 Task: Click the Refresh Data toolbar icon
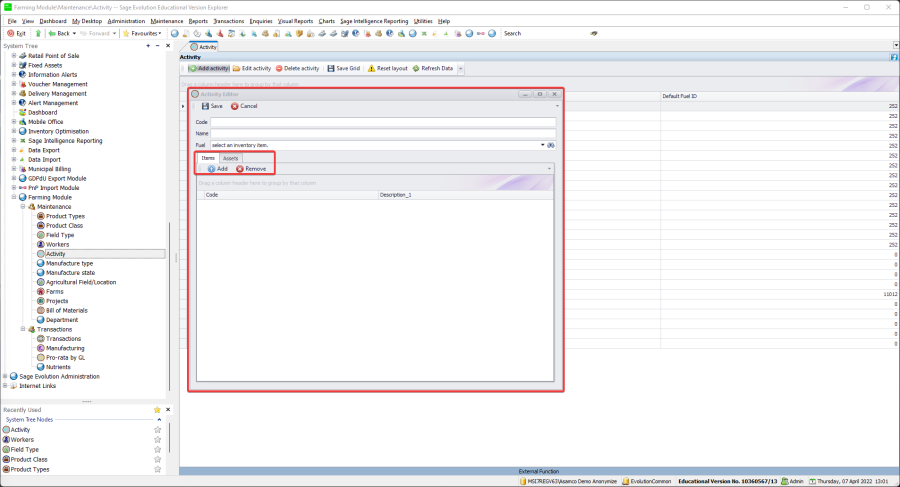[x=415, y=69]
